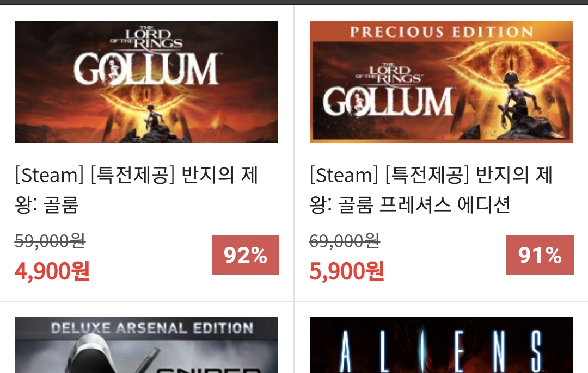Open the Aliens game thumbnail
Screen dimensions: 588x373
tap(441, 345)
